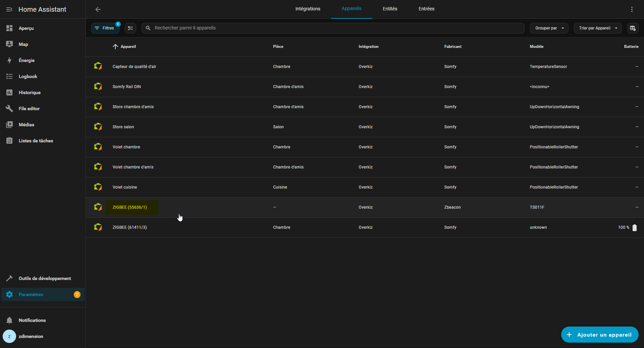
Task: Click the back arrow icon
Action: (98, 9)
